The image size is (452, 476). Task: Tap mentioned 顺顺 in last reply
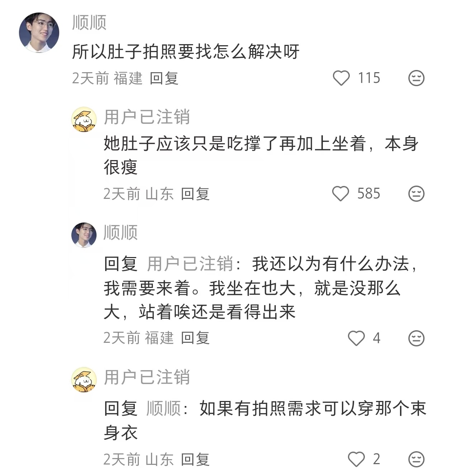coord(164,409)
